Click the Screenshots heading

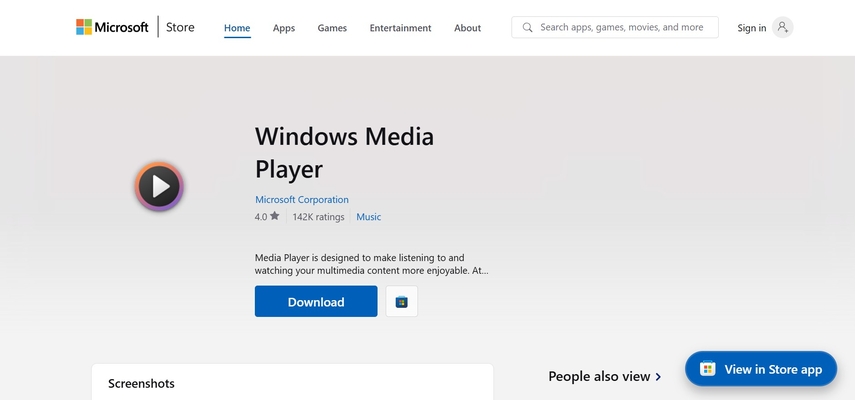[x=141, y=384]
